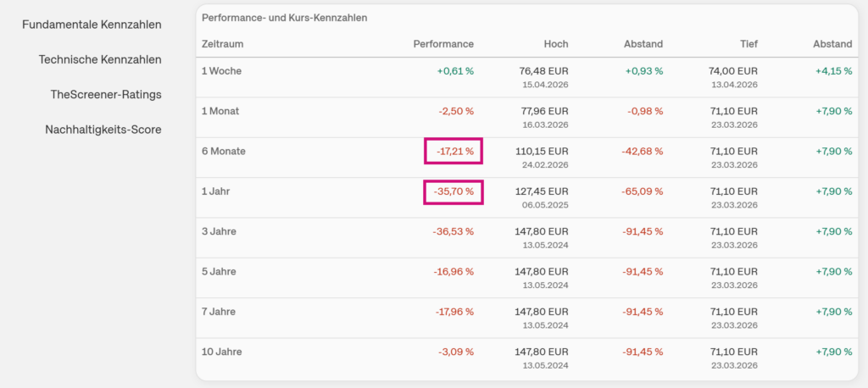Click the Hoch column header
The width and height of the screenshot is (868, 388).
pyautogui.click(x=556, y=44)
